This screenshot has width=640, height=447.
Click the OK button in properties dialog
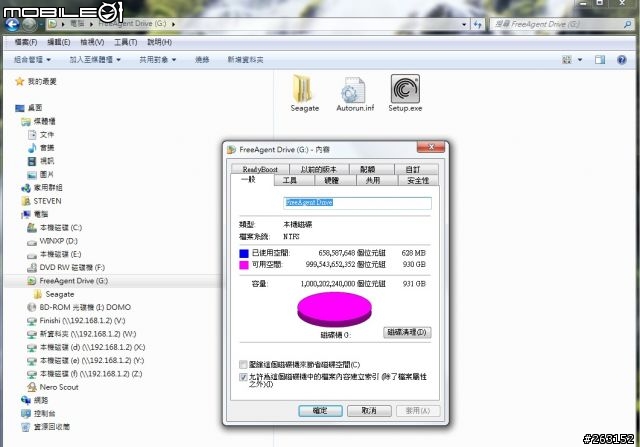[x=320, y=411]
